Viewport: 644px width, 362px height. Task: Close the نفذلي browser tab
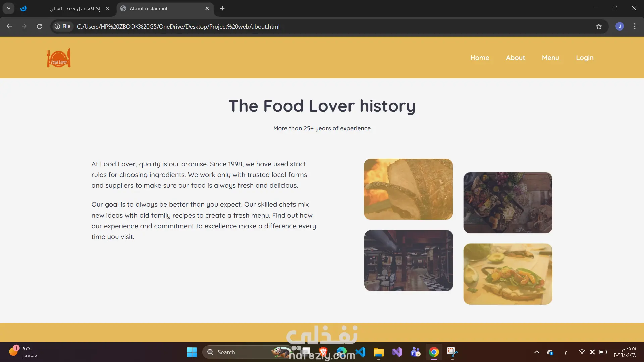click(107, 9)
